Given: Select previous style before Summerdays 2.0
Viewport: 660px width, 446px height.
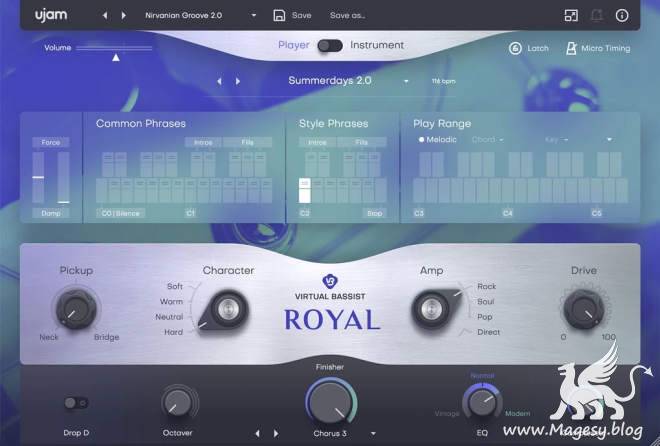Looking at the screenshot, I should pos(219,81).
